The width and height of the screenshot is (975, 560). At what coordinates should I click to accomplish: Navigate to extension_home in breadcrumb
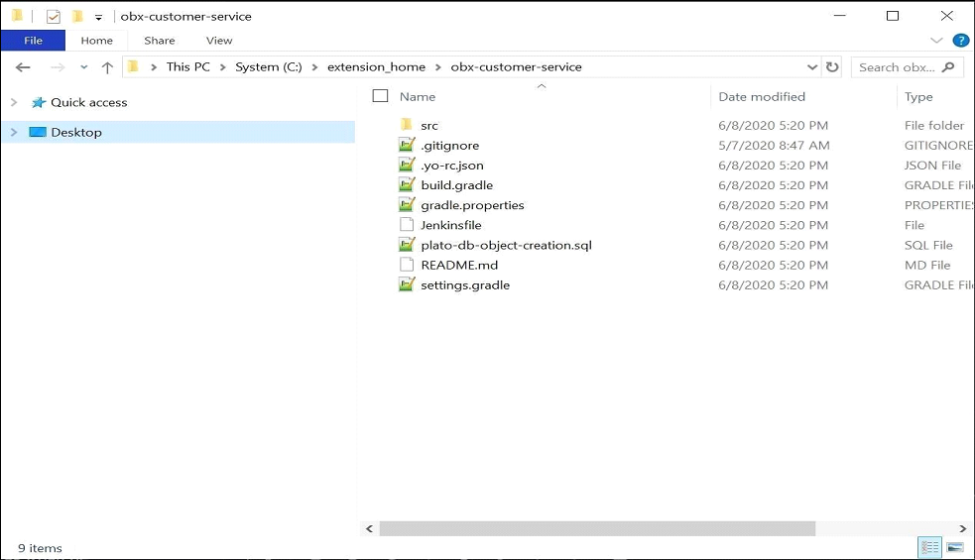point(376,66)
